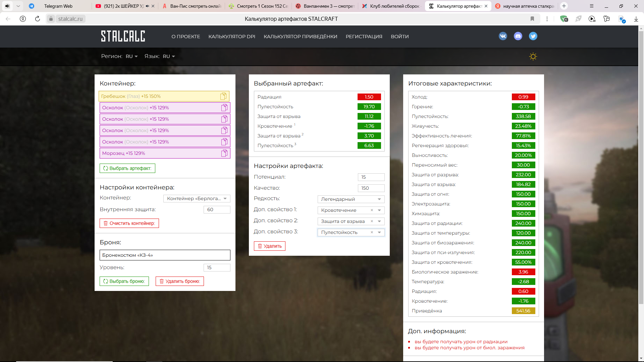Image resolution: width=644 pixels, height=362 pixels.
Task: Open the Редкость Легендарный dropdown
Action: 351,199
